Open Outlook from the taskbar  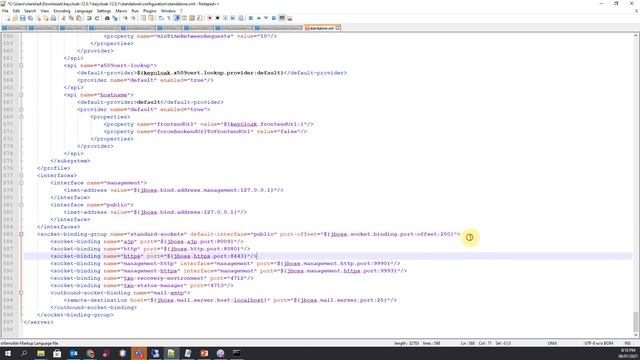tap(73, 353)
